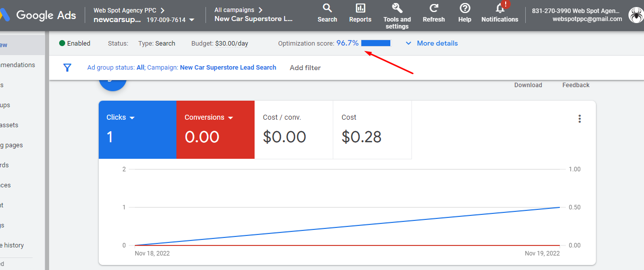644x270 pixels.
Task: Click the optimization score progress bar
Action: click(x=376, y=43)
